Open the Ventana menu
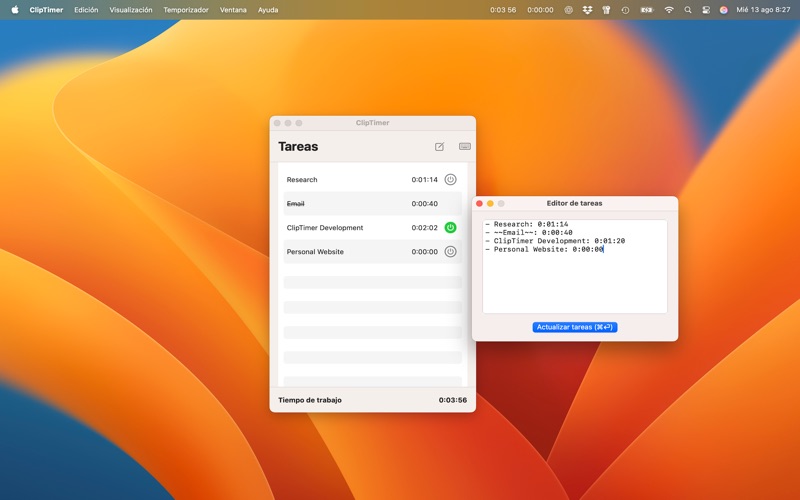Viewport: 800px width, 500px height. pos(233,10)
